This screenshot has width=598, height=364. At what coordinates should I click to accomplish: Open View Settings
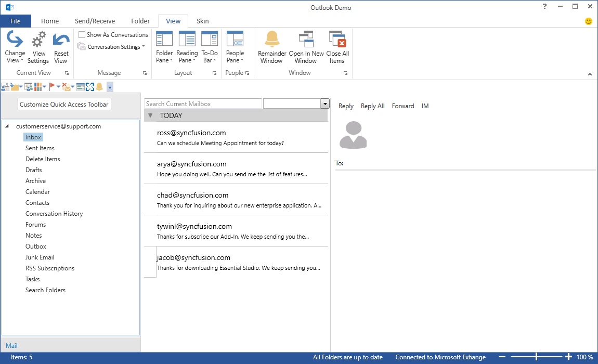coord(38,47)
